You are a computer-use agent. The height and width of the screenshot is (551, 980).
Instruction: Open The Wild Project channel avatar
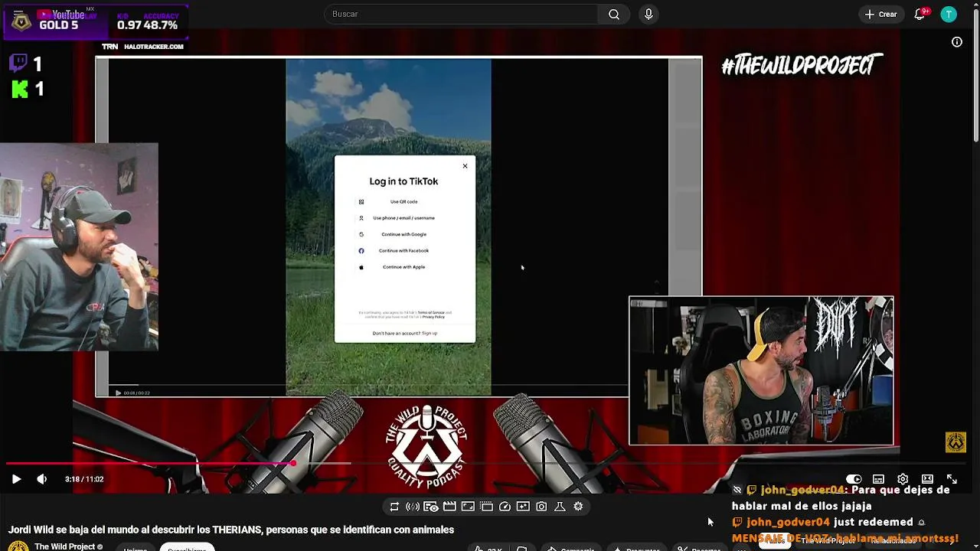18,546
